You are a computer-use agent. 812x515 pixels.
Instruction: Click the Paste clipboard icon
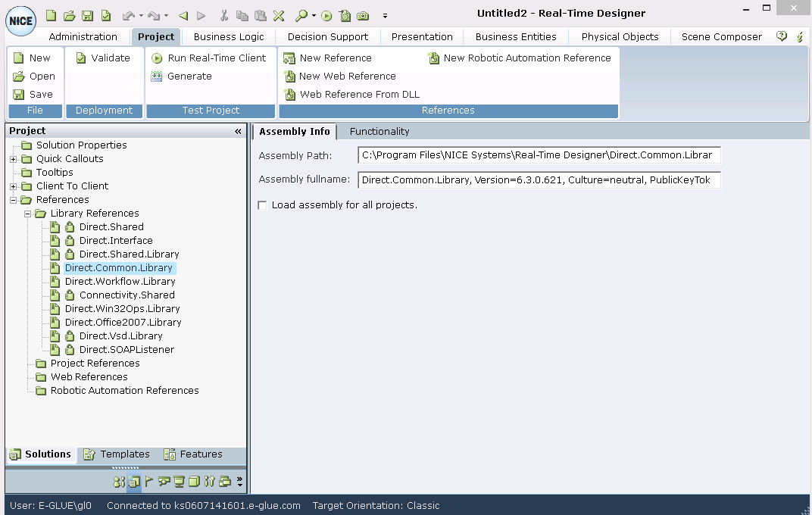tap(261, 16)
